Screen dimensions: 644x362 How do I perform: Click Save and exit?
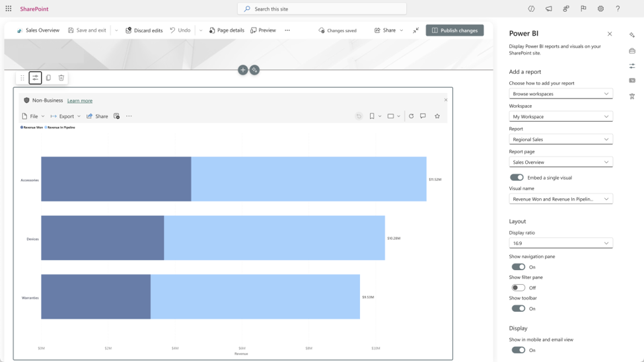87,30
